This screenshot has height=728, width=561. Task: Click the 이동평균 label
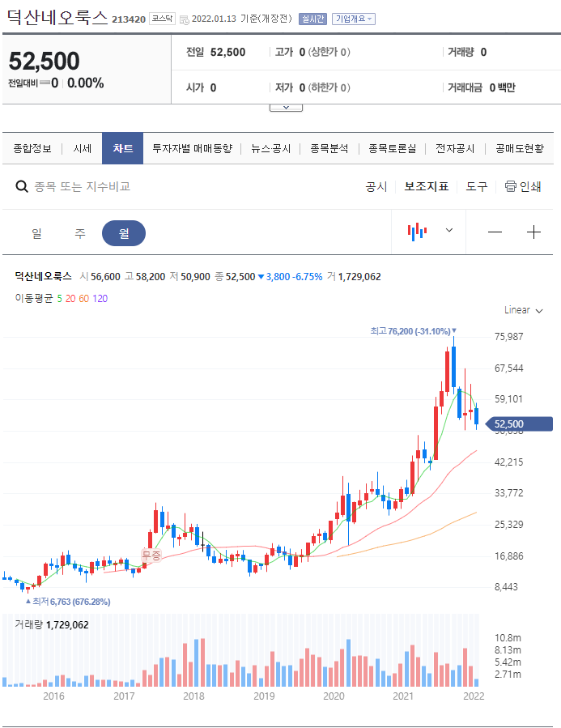(x=34, y=299)
